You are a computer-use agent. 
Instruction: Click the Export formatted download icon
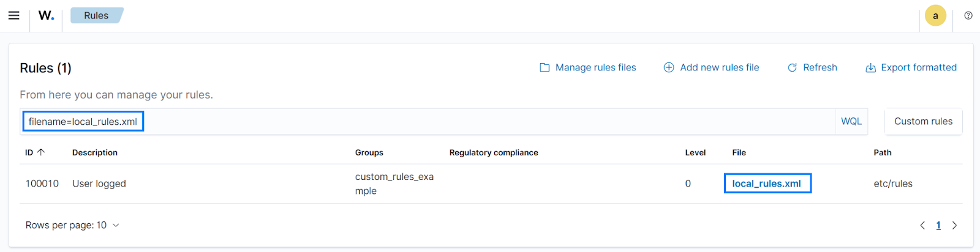(x=870, y=67)
